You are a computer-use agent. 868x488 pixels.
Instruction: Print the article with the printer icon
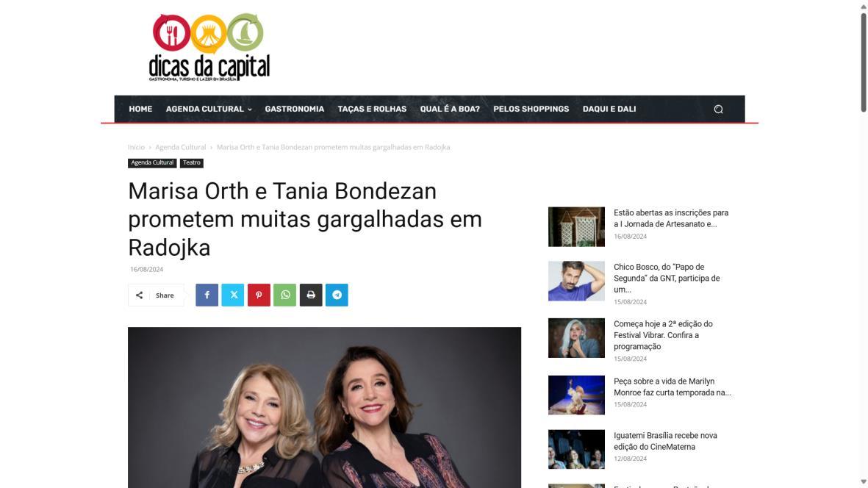pos(311,295)
